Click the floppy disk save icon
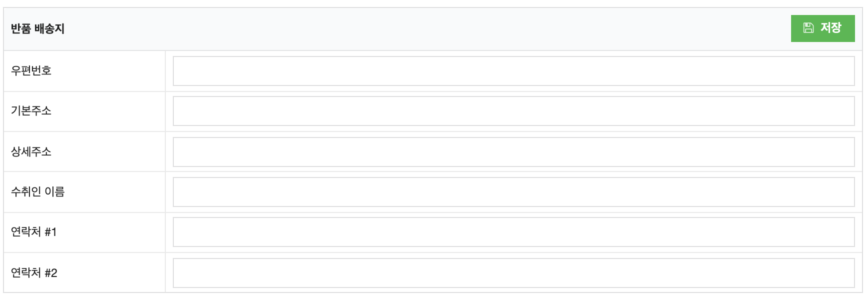The image size is (868, 301). (x=809, y=28)
